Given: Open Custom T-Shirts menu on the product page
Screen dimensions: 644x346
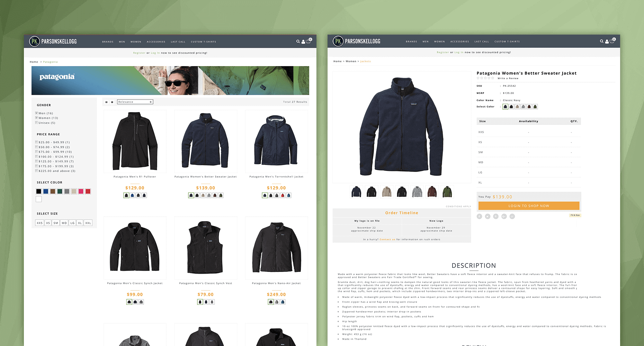Looking at the screenshot, I should click(x=507, y=42).
